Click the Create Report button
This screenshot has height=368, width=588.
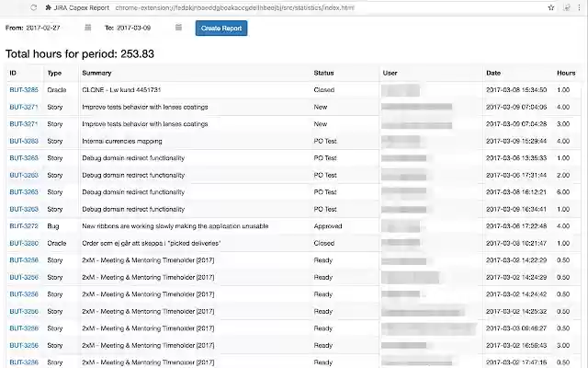pos(221,29)
